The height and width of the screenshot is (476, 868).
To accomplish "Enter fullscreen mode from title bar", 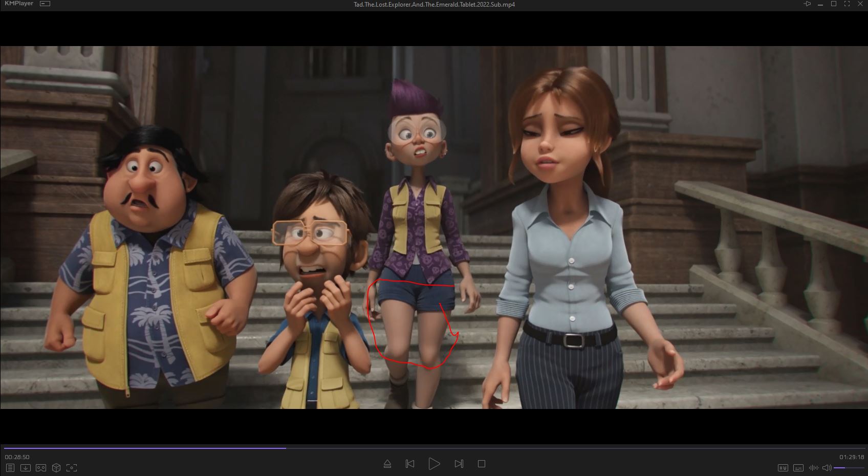I will click(x=847, y=4).
